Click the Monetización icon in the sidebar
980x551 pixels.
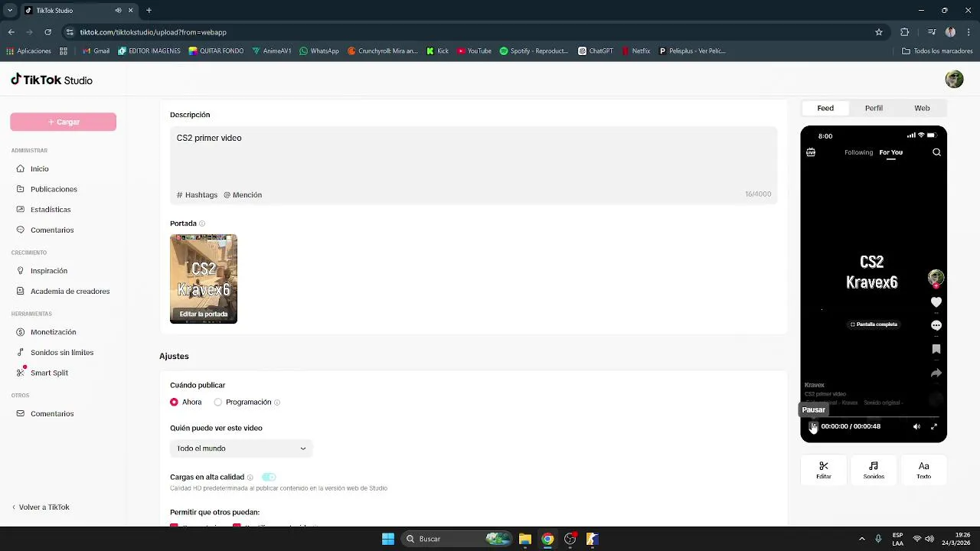tap(21, 332)
